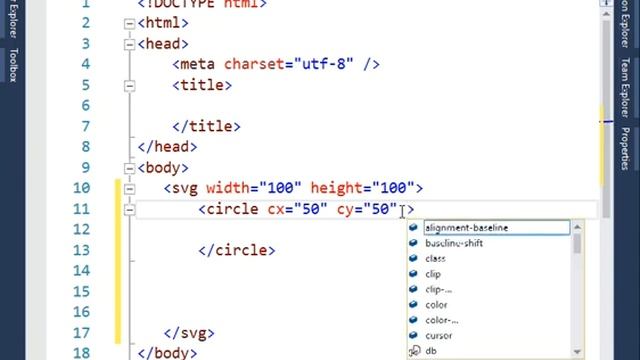Screen dimensions: 640x360
Task: Open the Properties side panel tab
Action: coord(625,149)
